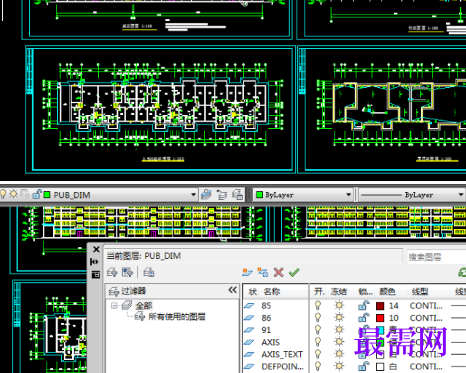Viewport: 466px width, 373px height.
Task: Click the New Property Filter icon
Action: [x=112, y=272]
